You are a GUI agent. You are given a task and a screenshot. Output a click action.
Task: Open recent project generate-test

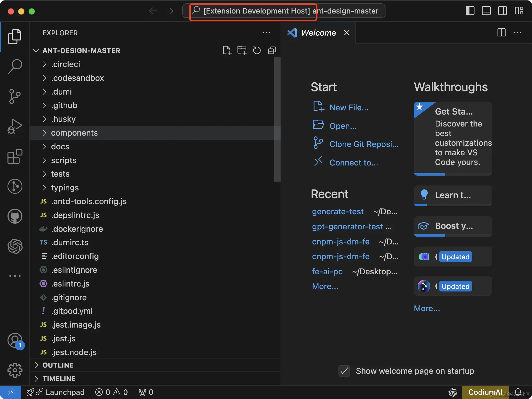pos(338,212)
